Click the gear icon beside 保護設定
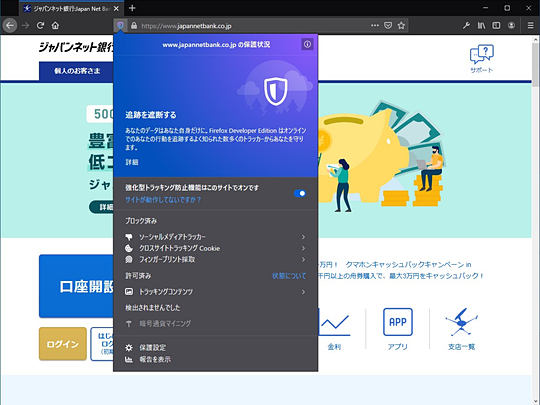The height and width of the screenshot is (405, 540). pos(129,347)
